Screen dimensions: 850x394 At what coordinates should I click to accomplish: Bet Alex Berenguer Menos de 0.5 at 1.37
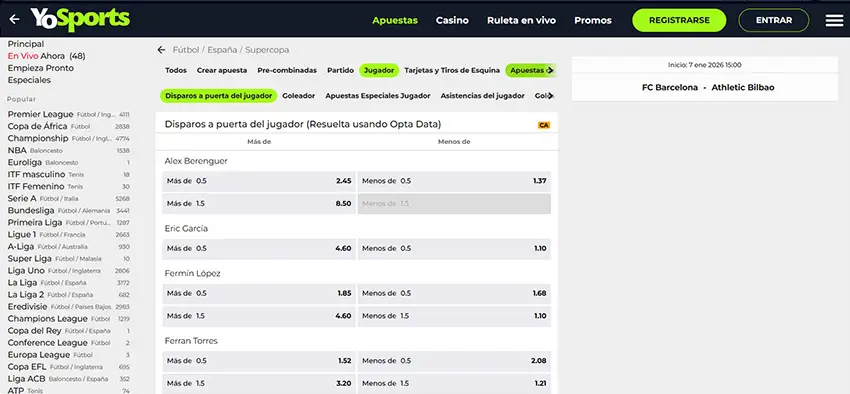click(x=454, y=181)
